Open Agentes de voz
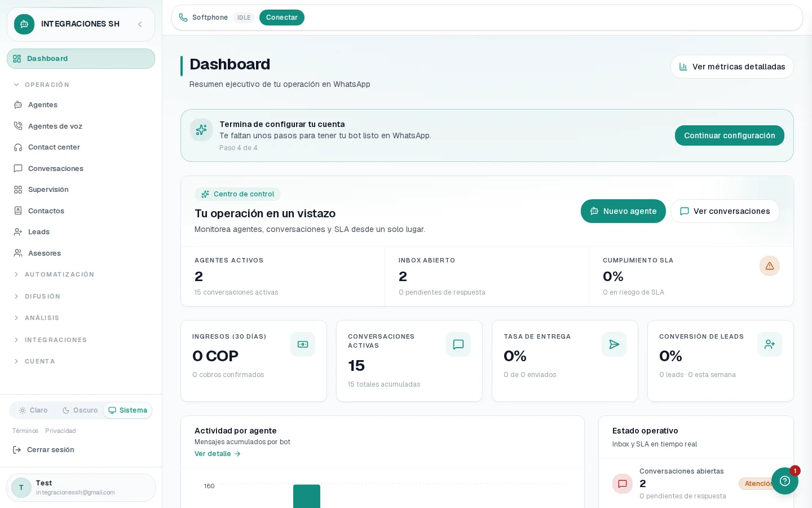The image size is (812, 508). click(81, 126)
